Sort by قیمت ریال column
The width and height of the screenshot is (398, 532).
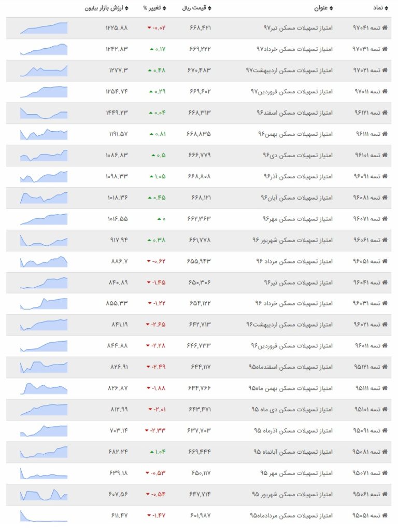point(196,8)
